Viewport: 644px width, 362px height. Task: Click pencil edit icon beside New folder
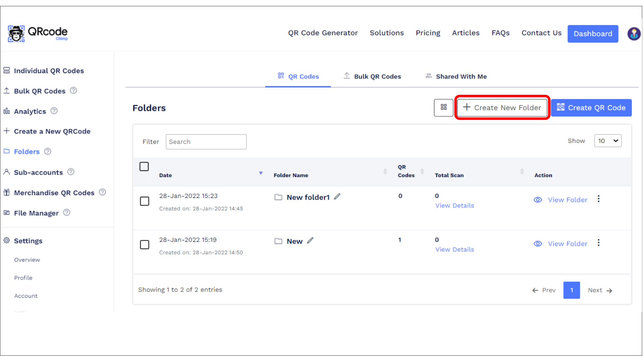[310, 241]
